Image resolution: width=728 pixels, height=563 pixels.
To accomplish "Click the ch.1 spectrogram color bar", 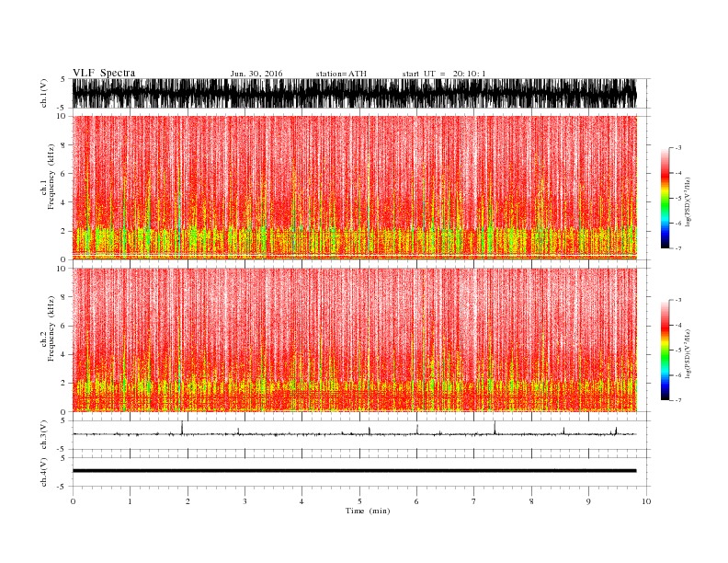I will 665,198.
